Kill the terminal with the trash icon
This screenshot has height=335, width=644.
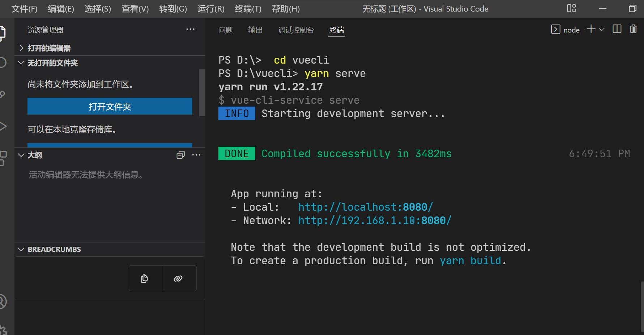point(633,29)
